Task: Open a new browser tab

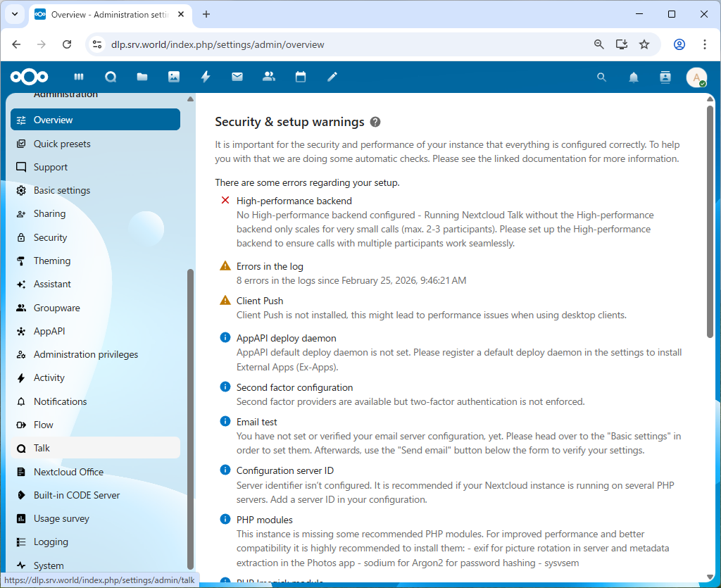Action: click(x=206, y=14)
